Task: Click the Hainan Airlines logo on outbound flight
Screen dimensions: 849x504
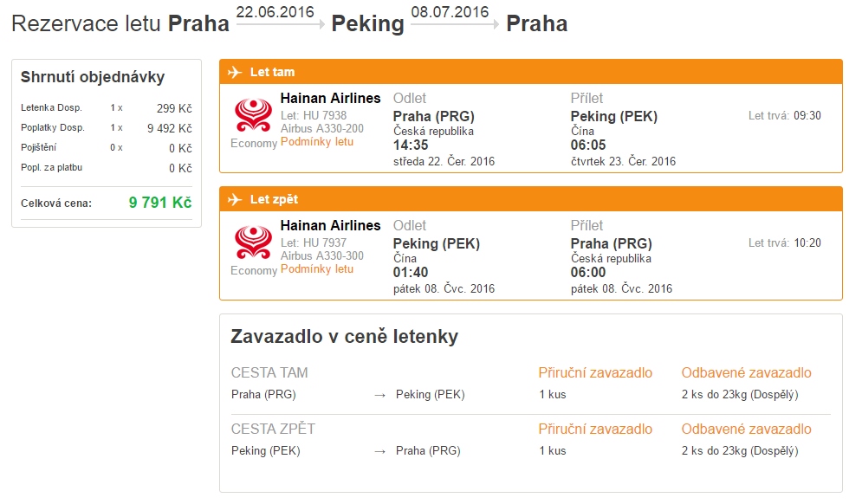Action: point(253,115)
